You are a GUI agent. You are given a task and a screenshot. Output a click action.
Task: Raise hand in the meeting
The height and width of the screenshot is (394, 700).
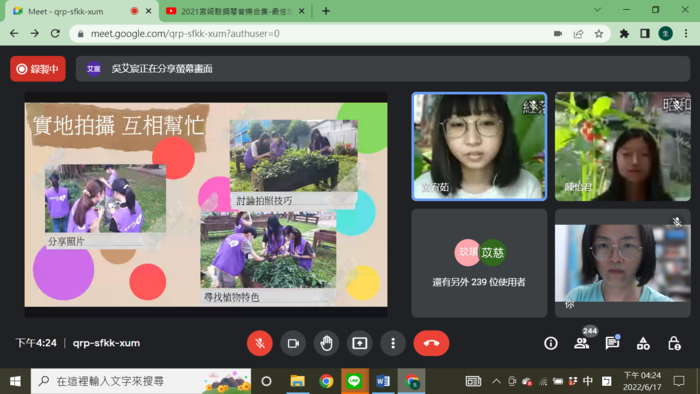click(326, 343)
